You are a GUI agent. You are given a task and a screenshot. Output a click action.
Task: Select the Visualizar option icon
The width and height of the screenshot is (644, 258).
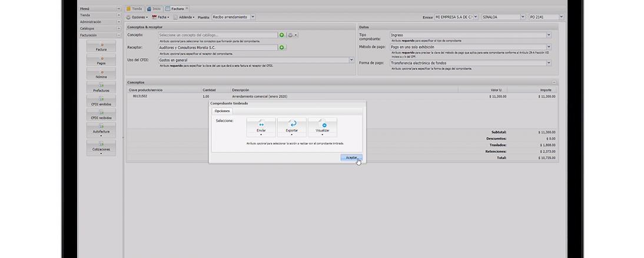click(323, 125)
